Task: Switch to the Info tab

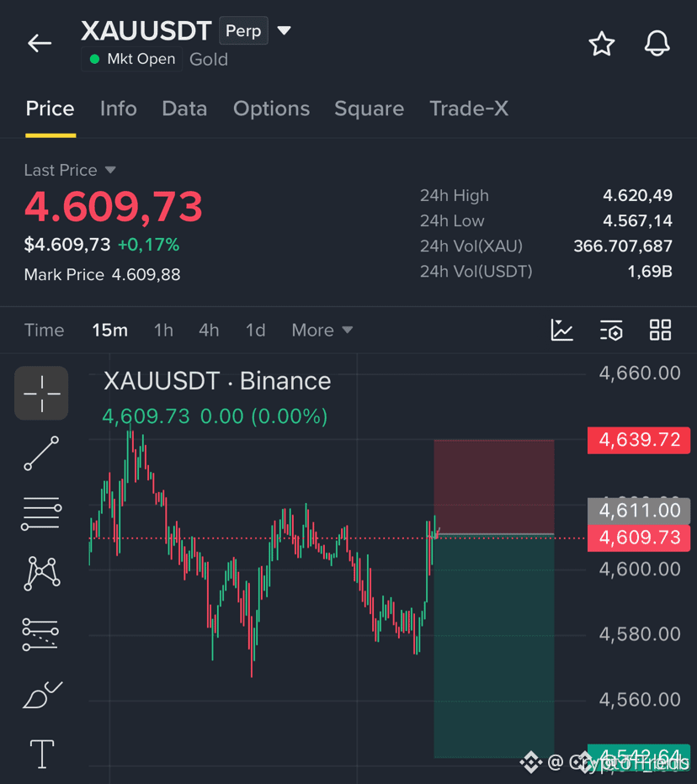Action: click(x=119, y=109)
